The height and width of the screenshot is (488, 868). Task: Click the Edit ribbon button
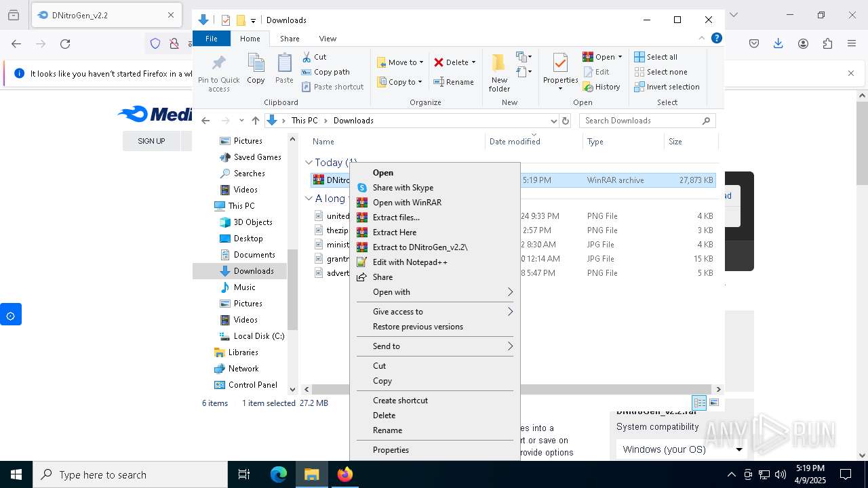pos(596,72)
